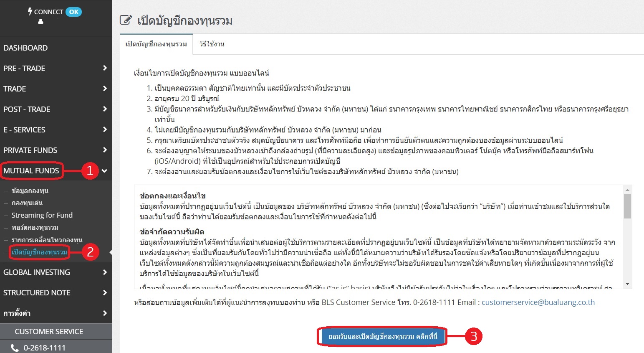
Task: Click the terms box scrollbar thumb
Action: point(627,206)
